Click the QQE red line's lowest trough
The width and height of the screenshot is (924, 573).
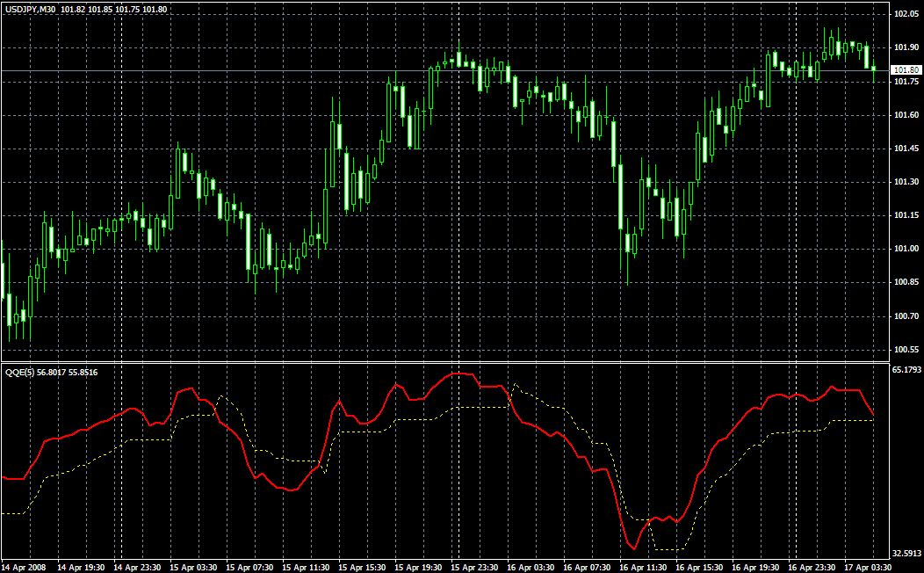tap(634, 548)
